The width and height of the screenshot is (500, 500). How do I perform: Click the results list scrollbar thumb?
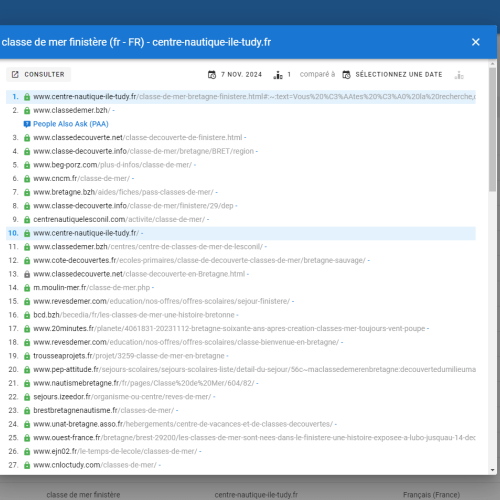click(x=493, y=130)
